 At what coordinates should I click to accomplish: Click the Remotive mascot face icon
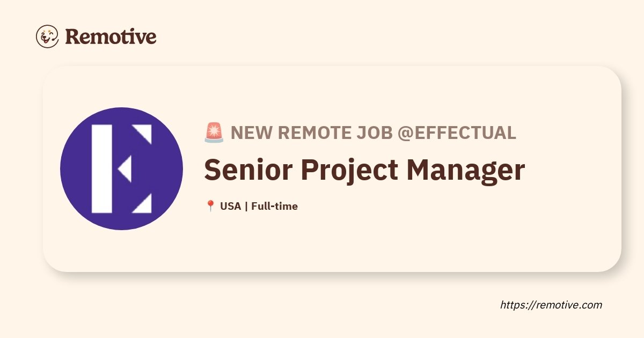(47, 36)
